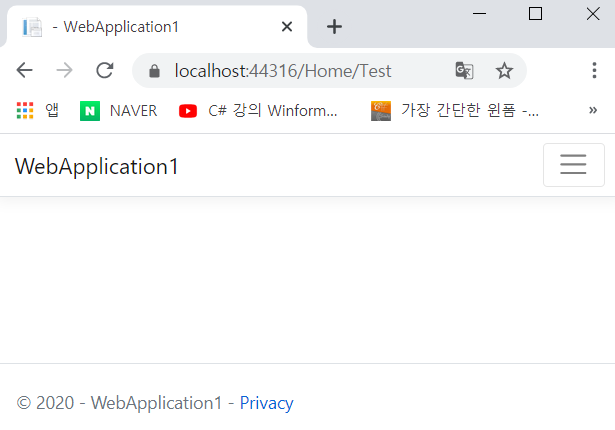Close the WebApplication1 tab
615x430 pixels.
287,27
